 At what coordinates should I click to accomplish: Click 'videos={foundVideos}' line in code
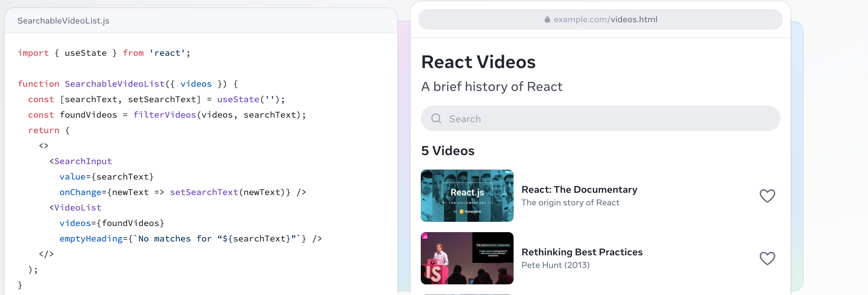click(112, 223)
